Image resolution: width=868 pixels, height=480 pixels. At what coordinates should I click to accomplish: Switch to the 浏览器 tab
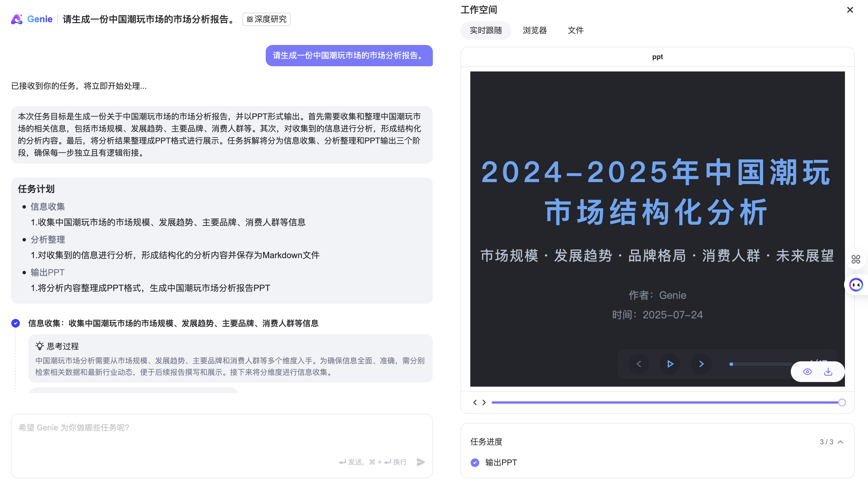click(534, 30)
